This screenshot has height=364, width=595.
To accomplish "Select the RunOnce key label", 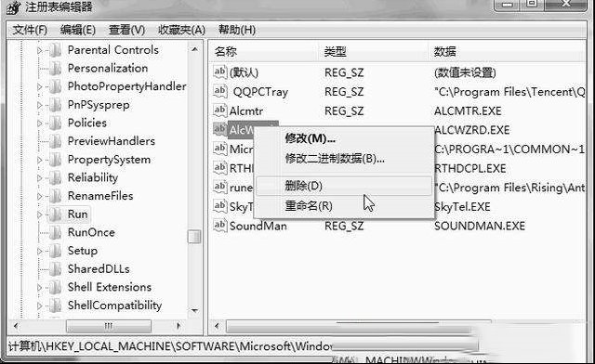I will point(91,232).
